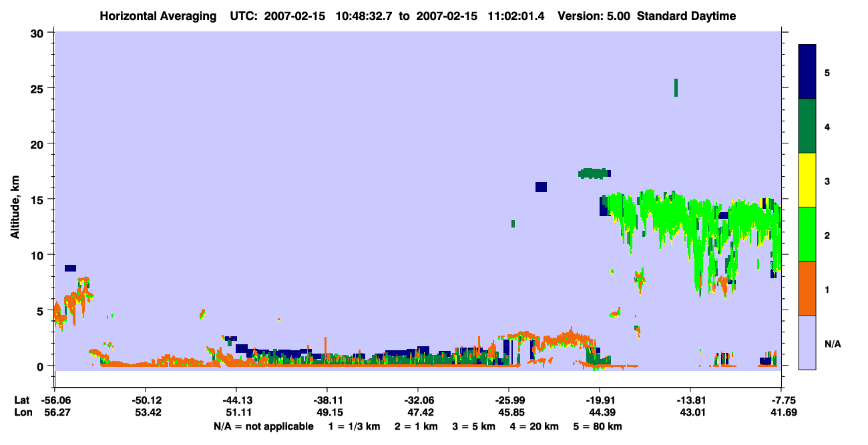Screen dimensions: 868x445
Task: Click the dark blue block near 9 km altitude
Action: (70, 268)
